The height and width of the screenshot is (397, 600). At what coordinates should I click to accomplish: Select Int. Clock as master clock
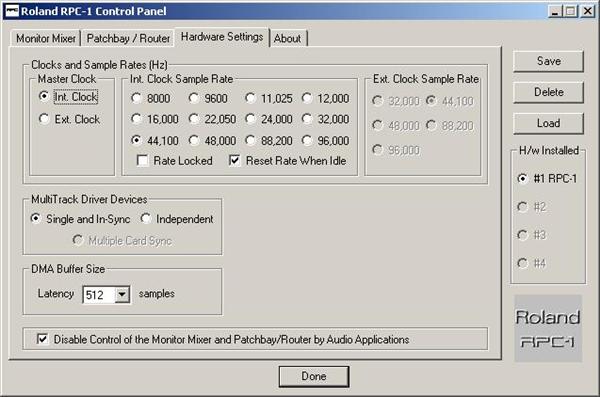[68, 97]
